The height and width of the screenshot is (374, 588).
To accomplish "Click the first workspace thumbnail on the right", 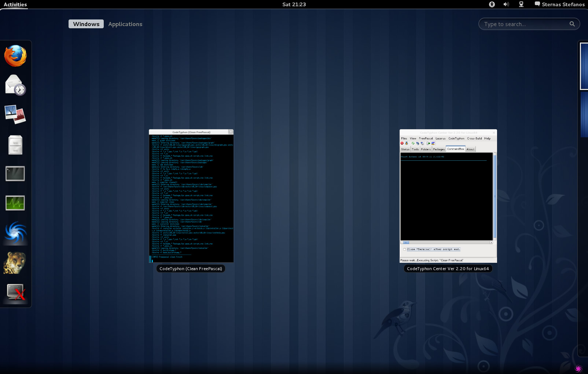I will pyautogui.click(x=584, y=66).
